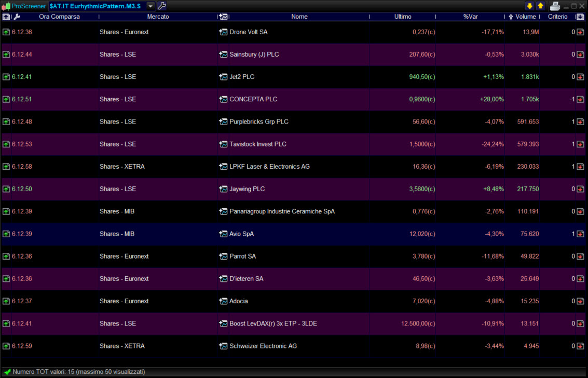Click the Shares - XETRA cell for Schweizer
Image resolution: width=588 pixels, height=378 pixels.
pyautogui.click(x=122, y=346)
